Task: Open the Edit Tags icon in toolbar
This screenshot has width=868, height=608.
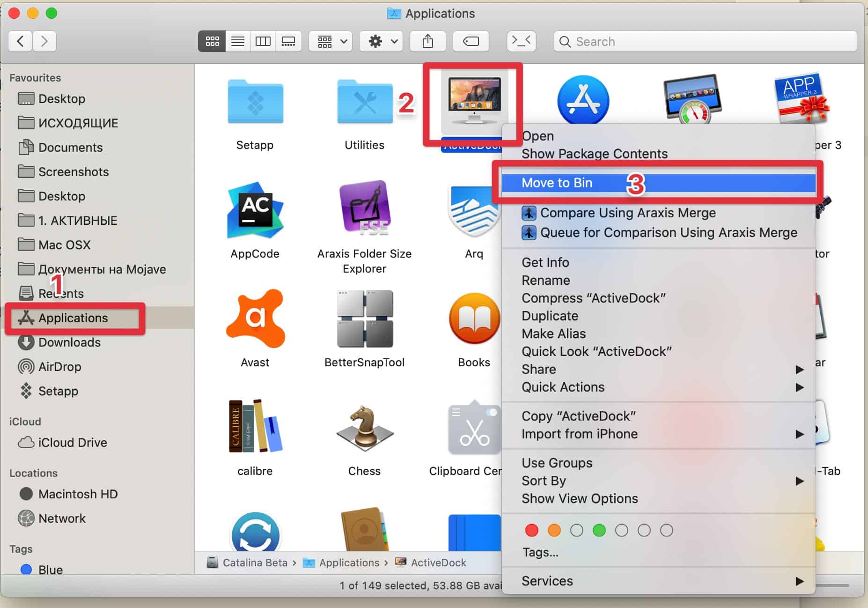Action: (x=471, y=41)
